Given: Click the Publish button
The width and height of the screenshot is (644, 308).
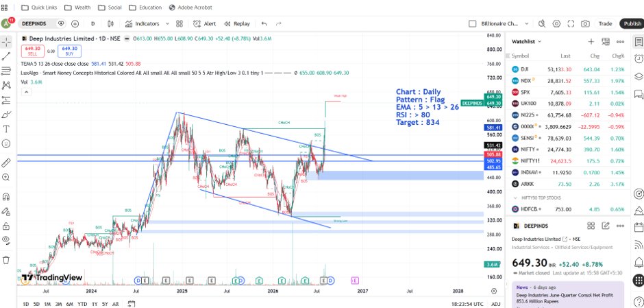Looking at the screenshot, I should point(632,23).
